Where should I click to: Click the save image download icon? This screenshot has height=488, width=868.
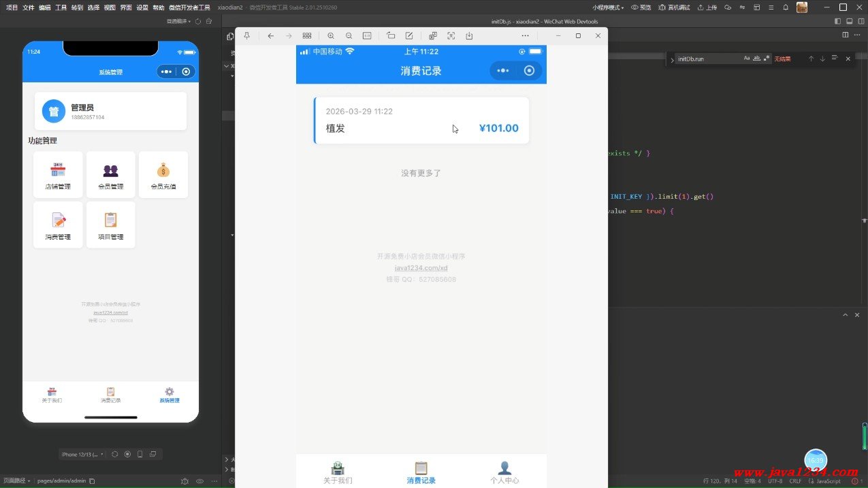point(469,35)
